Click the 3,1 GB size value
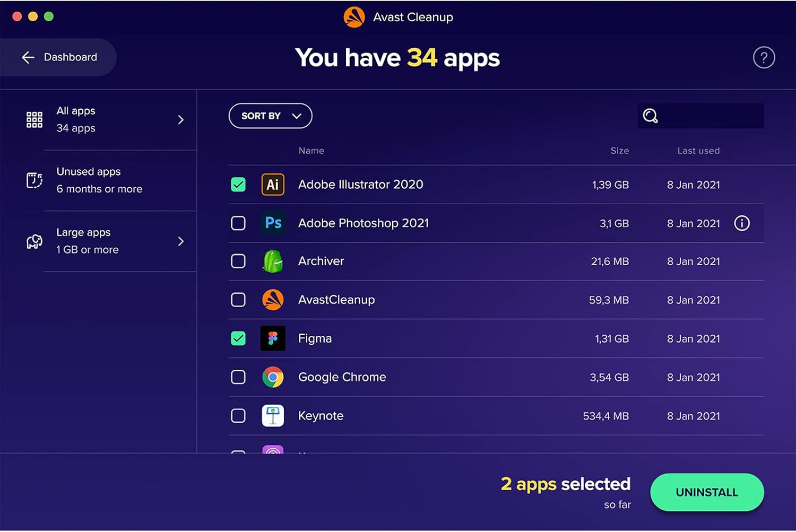 pos(614,223)
